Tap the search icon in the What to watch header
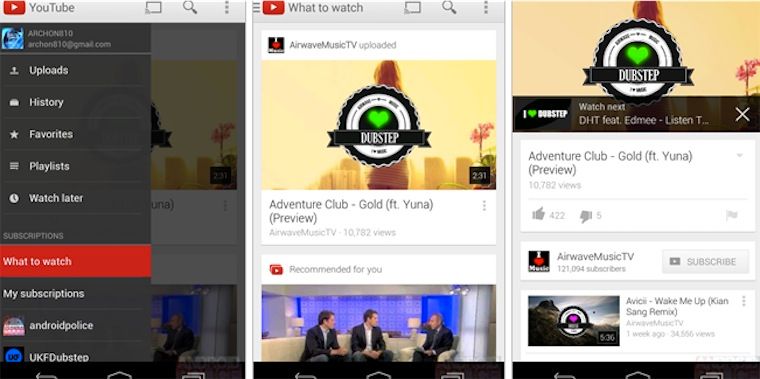Screen dimensions: 760x379 449,7
